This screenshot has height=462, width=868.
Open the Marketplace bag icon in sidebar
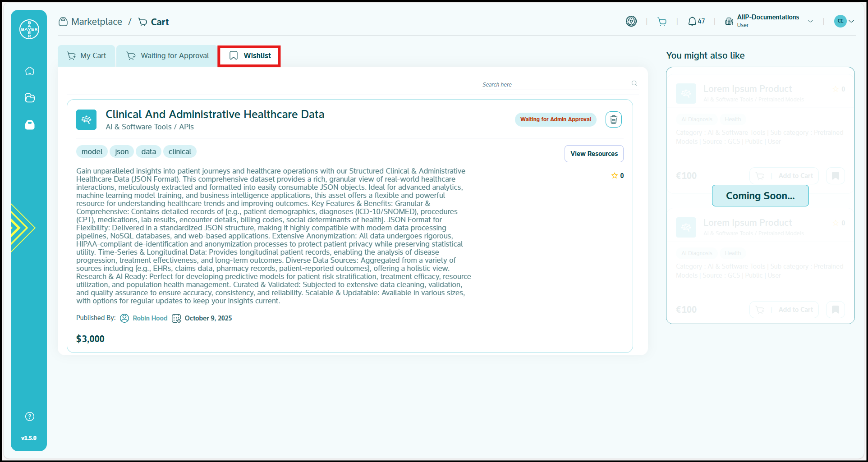[30, 125]
